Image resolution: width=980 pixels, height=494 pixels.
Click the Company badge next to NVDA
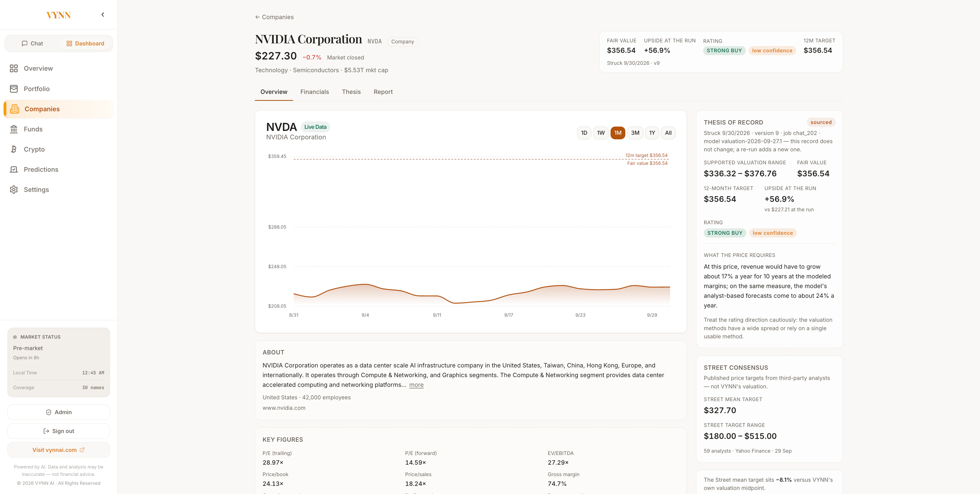[402, 42]
